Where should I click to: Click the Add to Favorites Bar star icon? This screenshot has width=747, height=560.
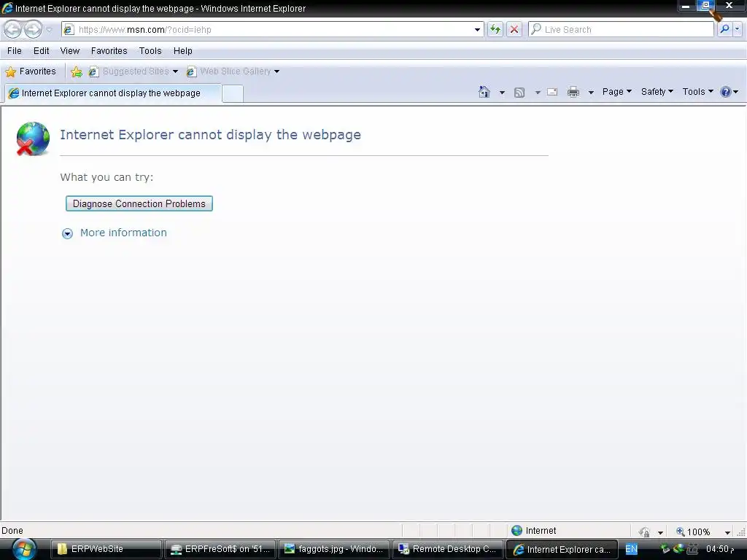[x=76, y=72]
